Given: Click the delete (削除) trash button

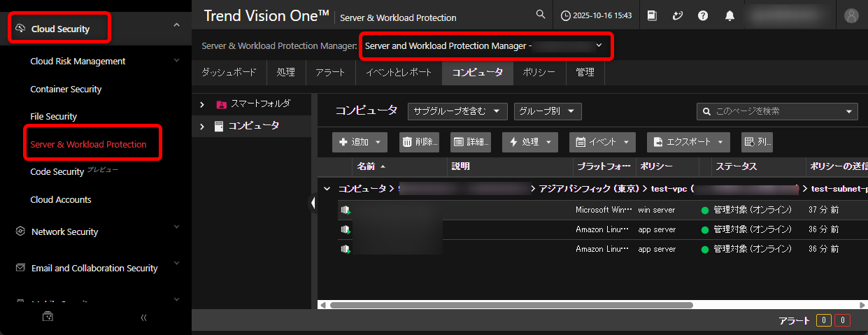Looking at the screenshot, I should (x=420, y=142).
